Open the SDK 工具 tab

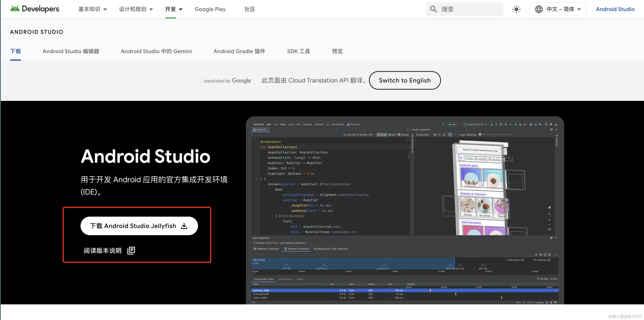(298, 51)
